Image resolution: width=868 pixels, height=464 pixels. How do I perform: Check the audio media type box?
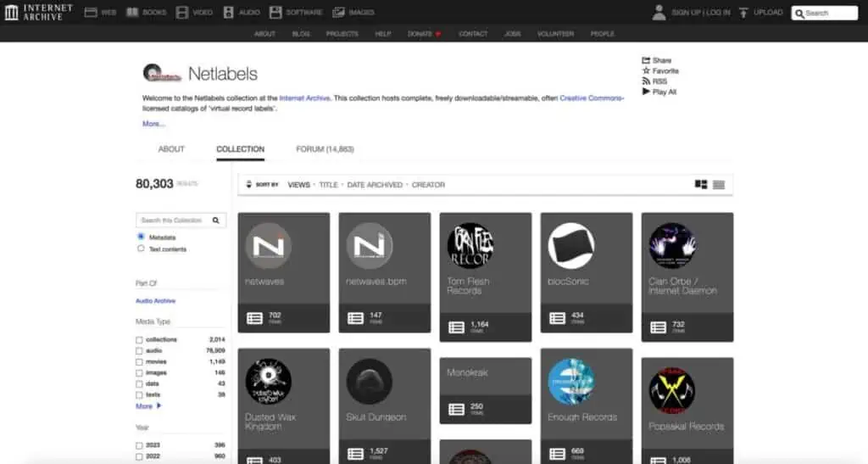(x=139, y=351)
